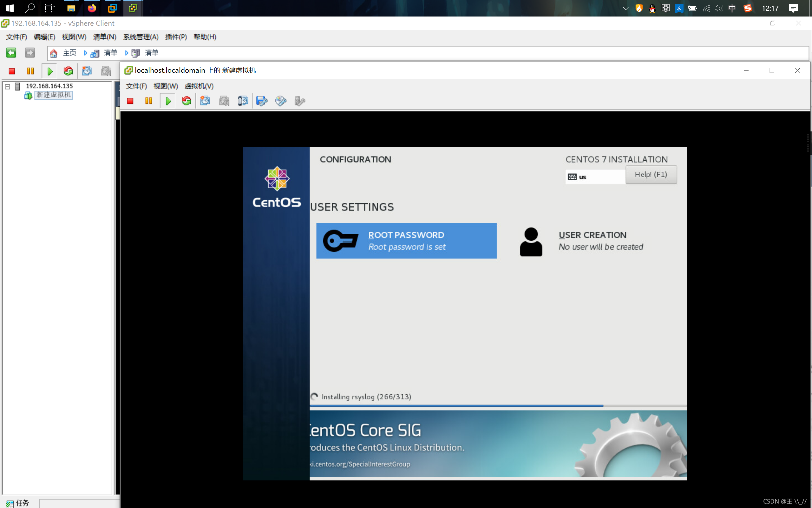The width and height of the screenshot is (812, 508).
Task: Click the red Power Off icon in the main window toolbar
Action: 12,71
